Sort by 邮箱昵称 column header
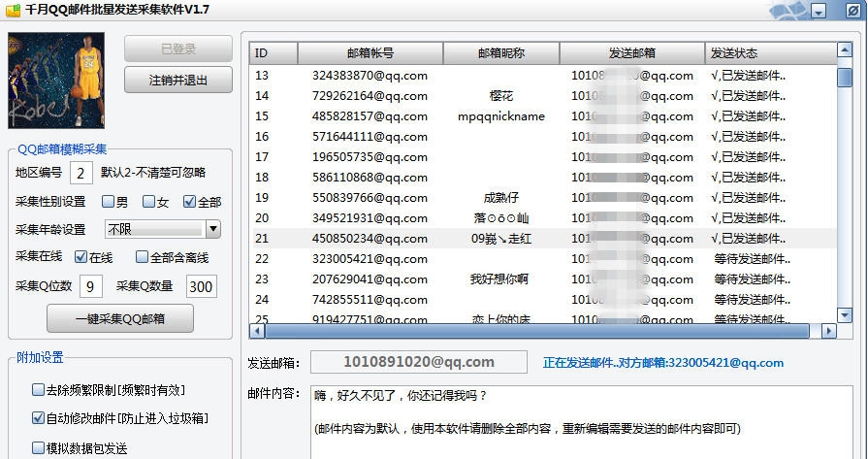Image resolution: width=868 pixels, height=459 pixels. coord(501,53)
